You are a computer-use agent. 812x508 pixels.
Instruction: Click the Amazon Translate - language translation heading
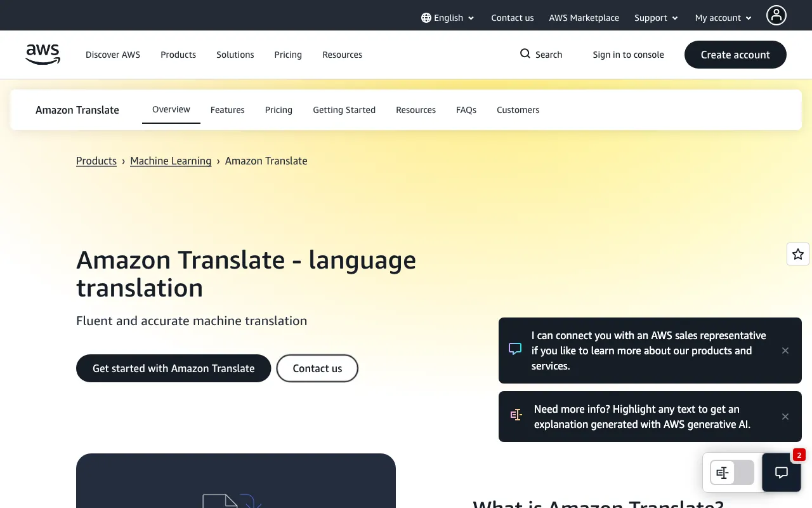point(246,274)
